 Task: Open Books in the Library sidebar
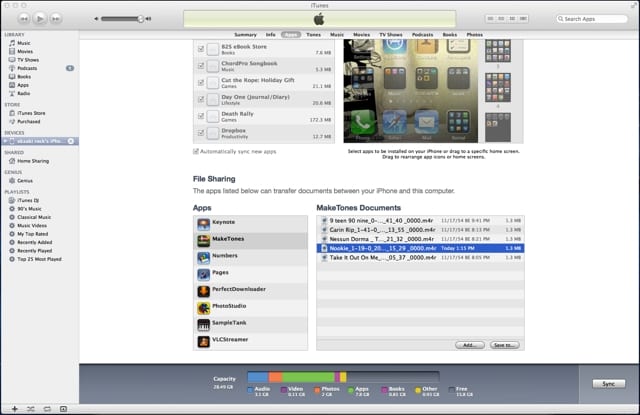24,76
